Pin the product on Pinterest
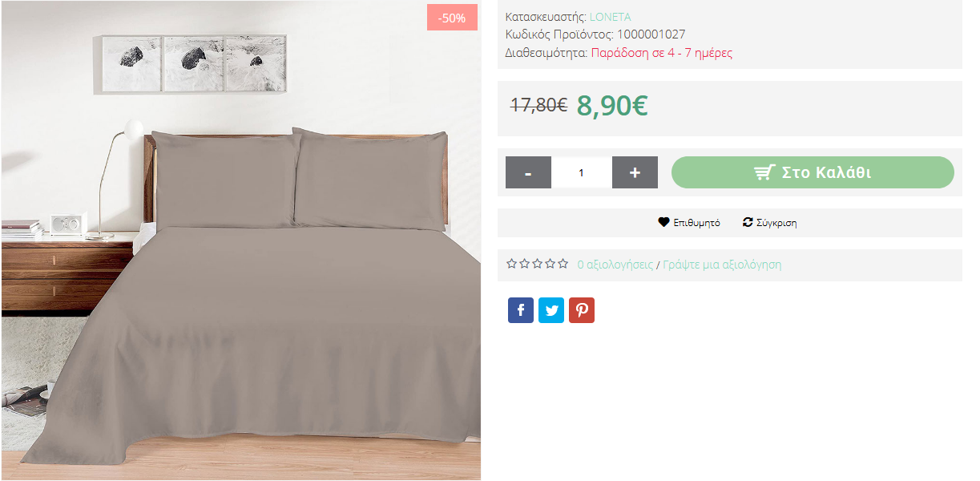980x481 pixels. [x=582, y=310]
